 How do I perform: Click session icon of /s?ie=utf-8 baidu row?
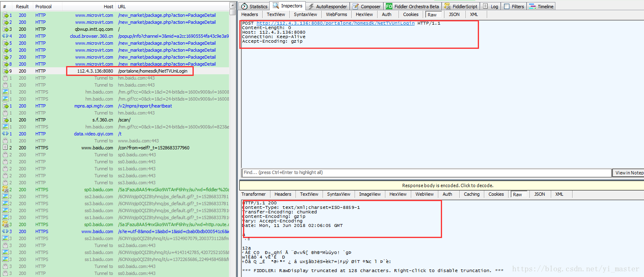(6, 231)
